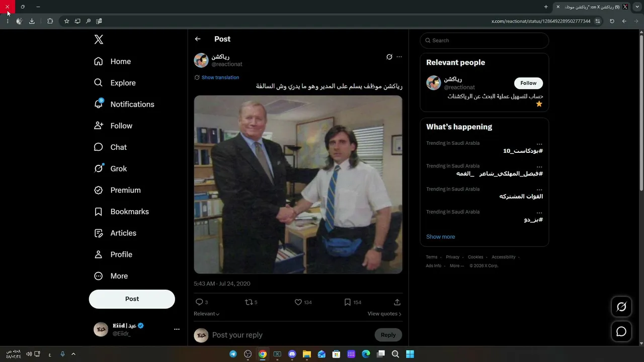Click the reply icon with 3 replies
Image resolution: width=644 pixels, height=362 pixels.
pos(199,302)
